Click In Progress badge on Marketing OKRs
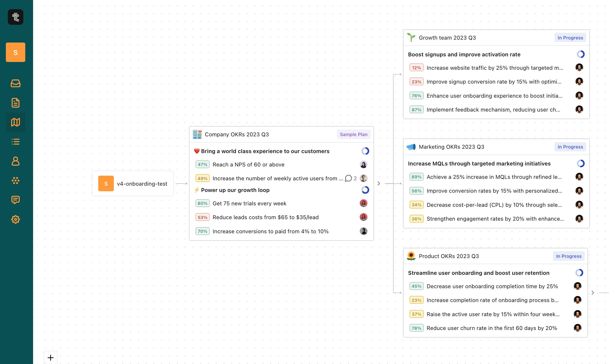 (x=570, y=147)
